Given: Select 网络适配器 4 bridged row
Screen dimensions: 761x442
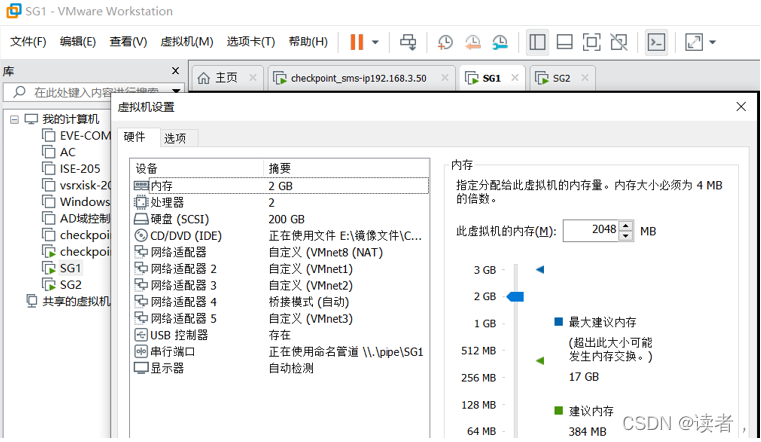Looking at the screenshot, I should (x=280, y=302).
